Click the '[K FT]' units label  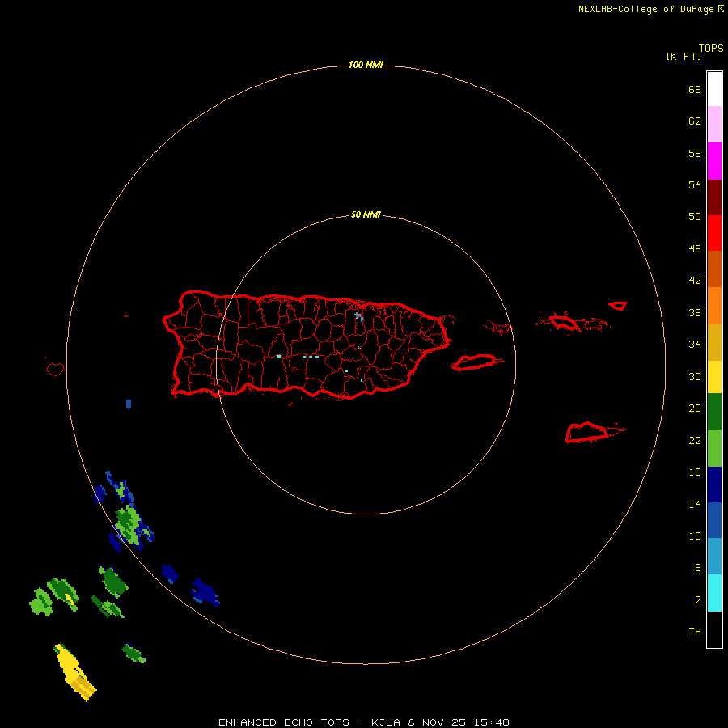pos(684,57)
